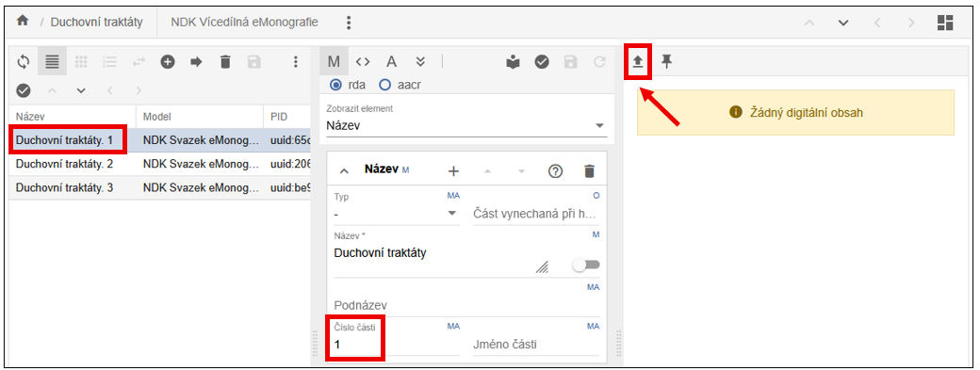Open help for the Název element
This screenshot has width=980, height=370.
555,171
